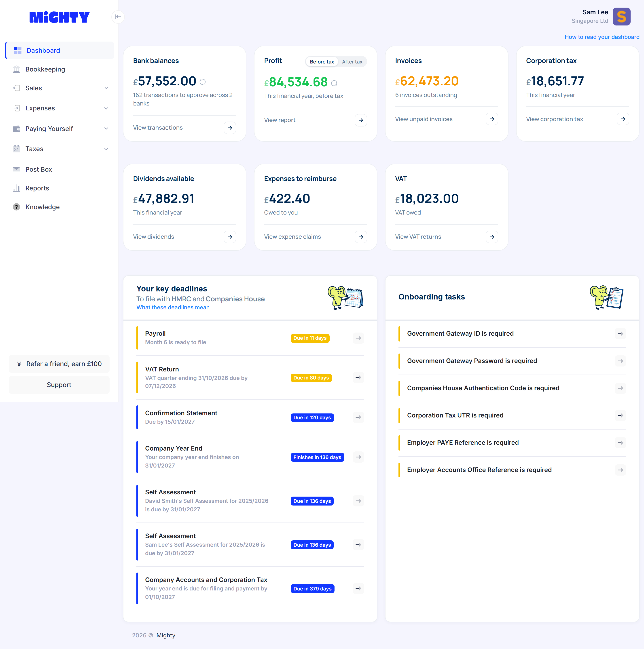Click the Mighty footer link
Screen dimensions: 644x649
click(166, 635)
